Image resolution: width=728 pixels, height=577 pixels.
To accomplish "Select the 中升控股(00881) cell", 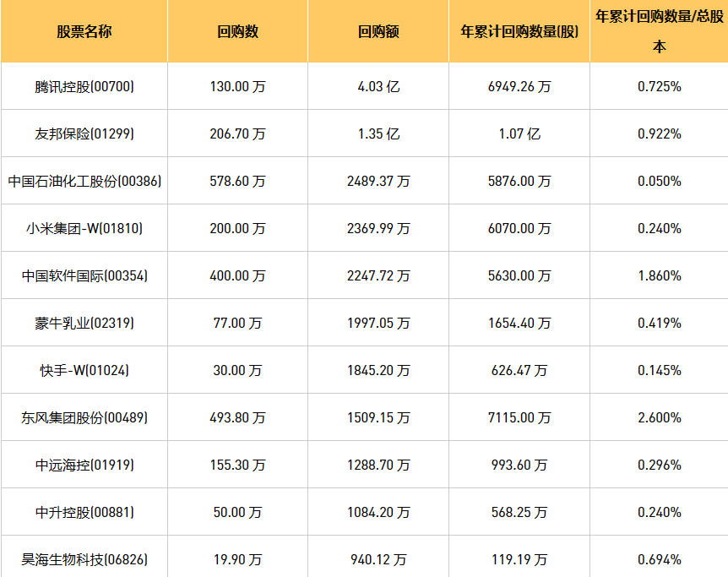I will point(84,513).
